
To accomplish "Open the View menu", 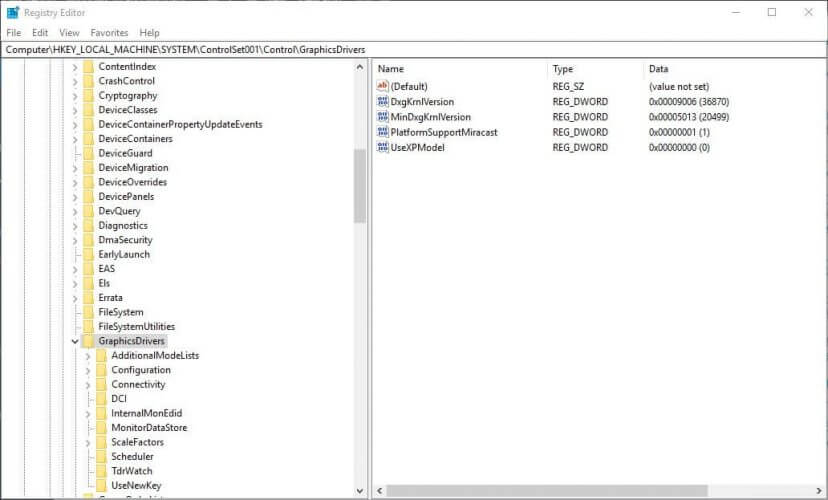I will (x=69, y=33).
